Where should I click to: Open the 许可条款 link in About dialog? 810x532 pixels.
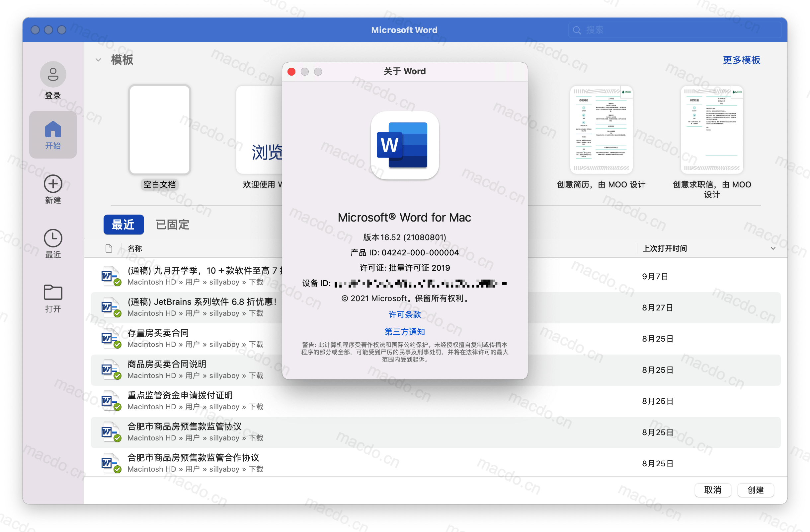tap(405, 314)
